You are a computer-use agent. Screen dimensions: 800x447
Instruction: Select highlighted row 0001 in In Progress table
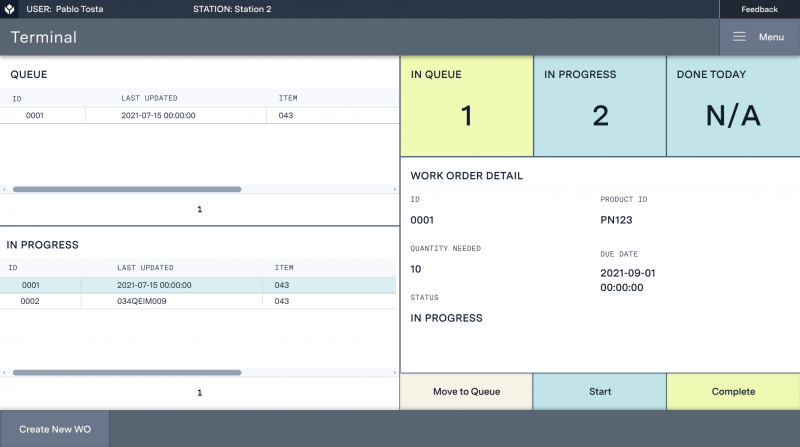31,285
